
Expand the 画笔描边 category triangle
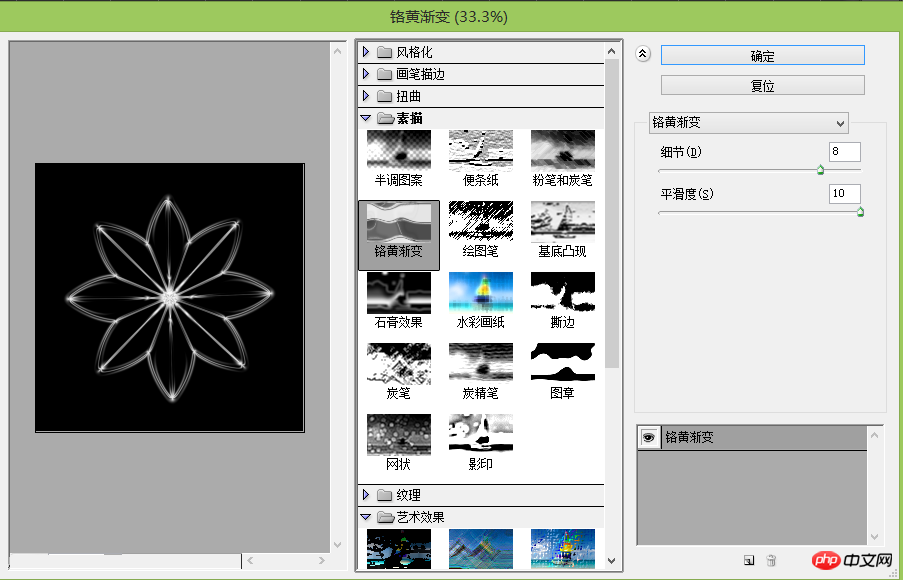(366, 74)
